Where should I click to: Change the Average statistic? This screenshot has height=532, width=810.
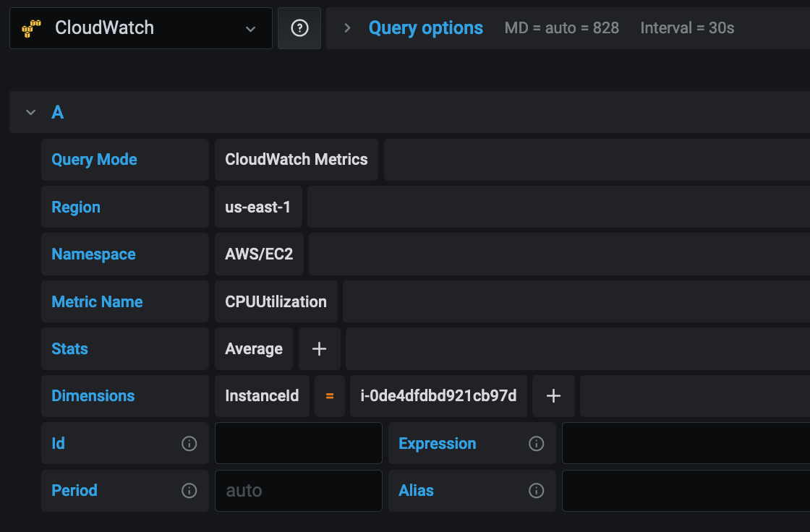pos(254,348)
